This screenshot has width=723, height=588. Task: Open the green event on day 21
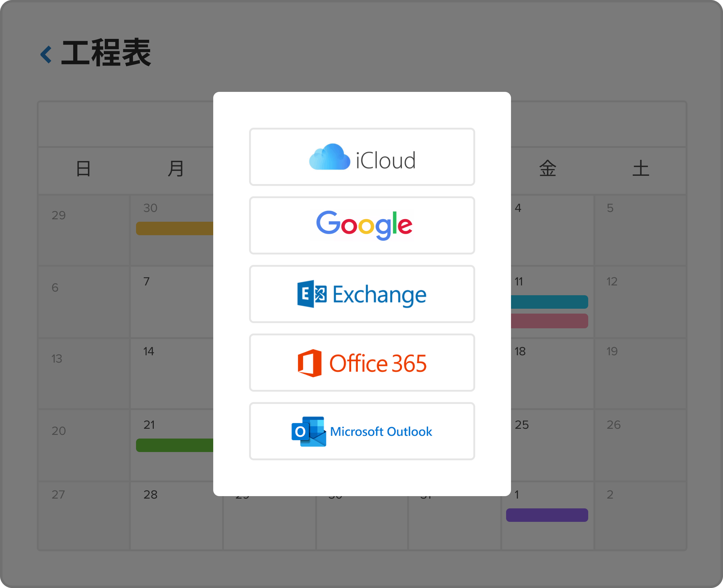coord(175,445)
